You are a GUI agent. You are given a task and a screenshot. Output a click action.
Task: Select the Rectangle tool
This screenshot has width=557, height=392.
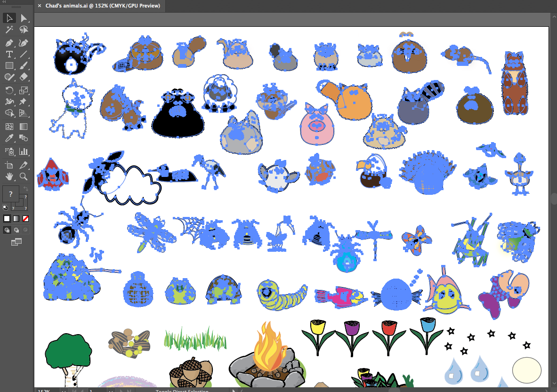tap(9, 65)
